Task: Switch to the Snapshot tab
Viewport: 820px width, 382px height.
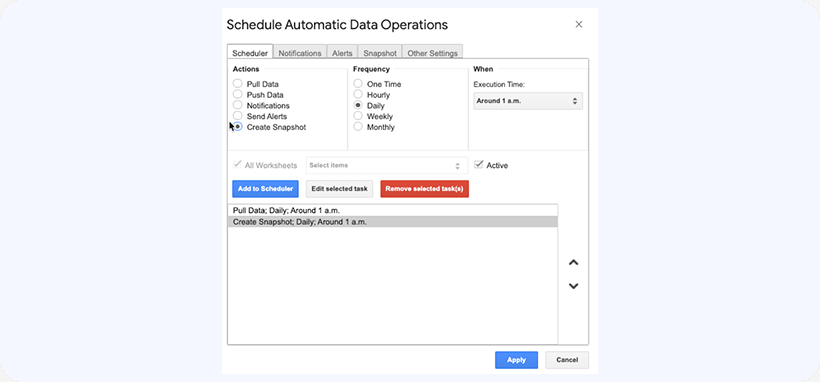Action: 380,53
